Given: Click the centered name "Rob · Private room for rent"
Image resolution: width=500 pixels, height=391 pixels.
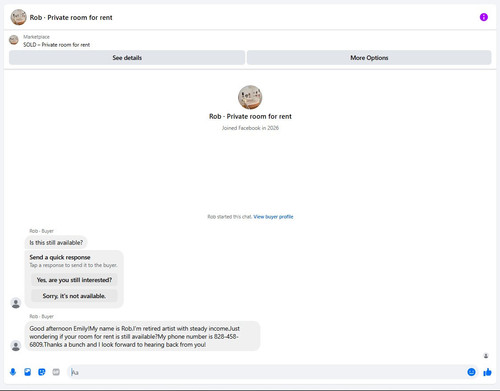Looking at the screenshot, I should [x=250, y=116].
